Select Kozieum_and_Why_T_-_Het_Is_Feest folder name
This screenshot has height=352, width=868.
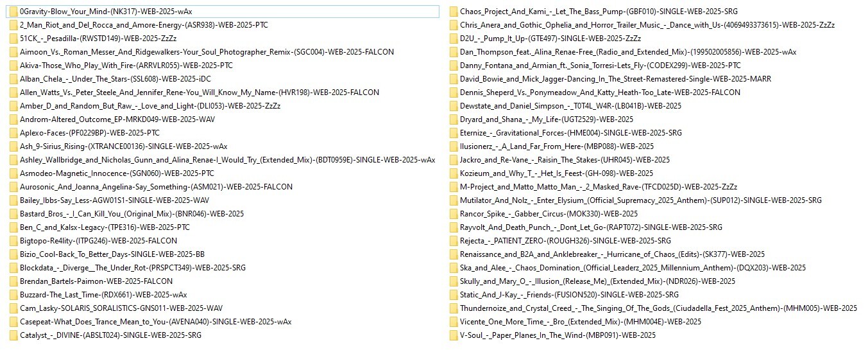pyautogui.click(x=556, y=173)
